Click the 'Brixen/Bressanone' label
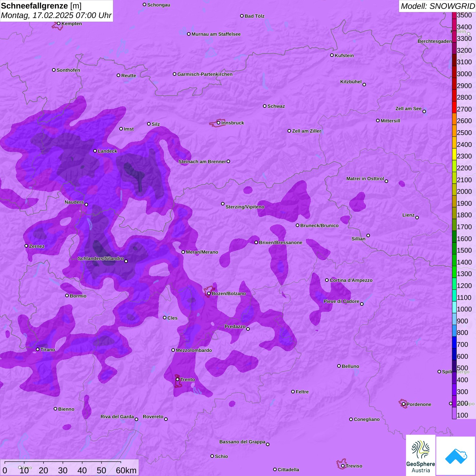Viewport: 476px width, 476px height. [280, 242]
